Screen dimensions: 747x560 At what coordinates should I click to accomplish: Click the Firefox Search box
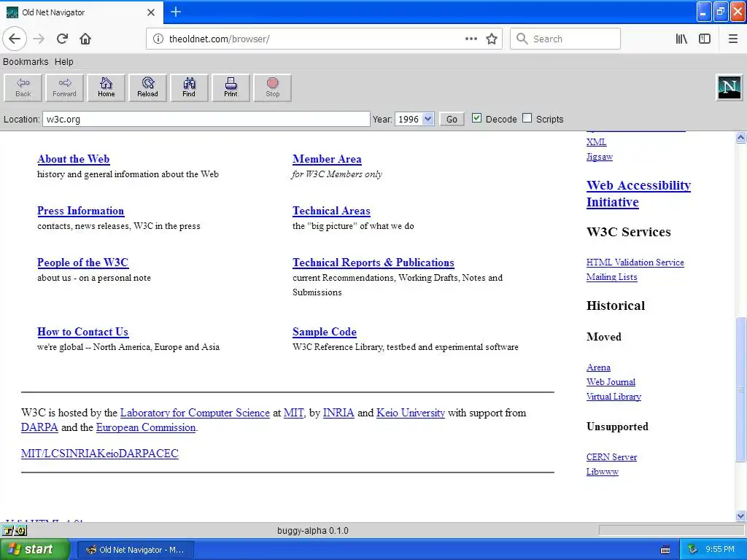click(x=565, y=39)
